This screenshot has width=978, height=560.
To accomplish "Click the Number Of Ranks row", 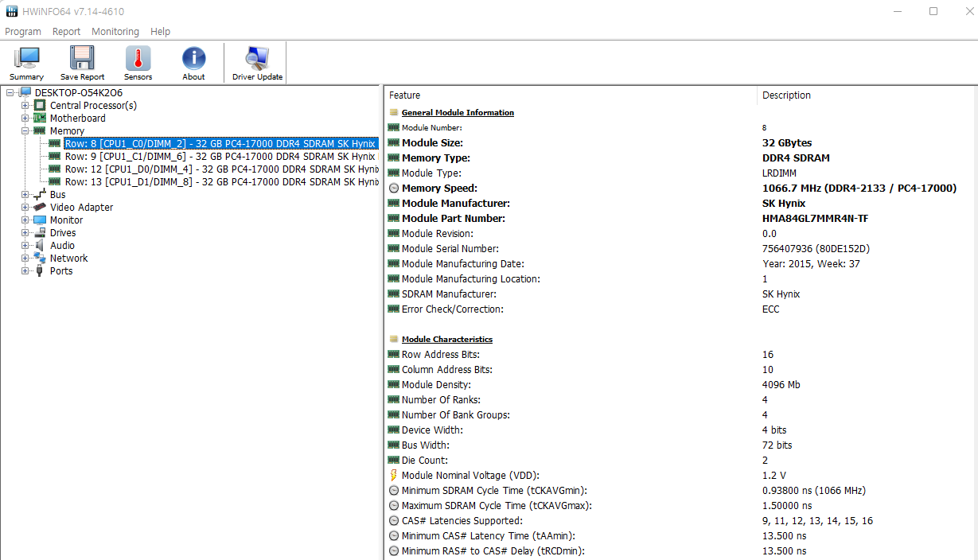I will (x=681, y=400).
